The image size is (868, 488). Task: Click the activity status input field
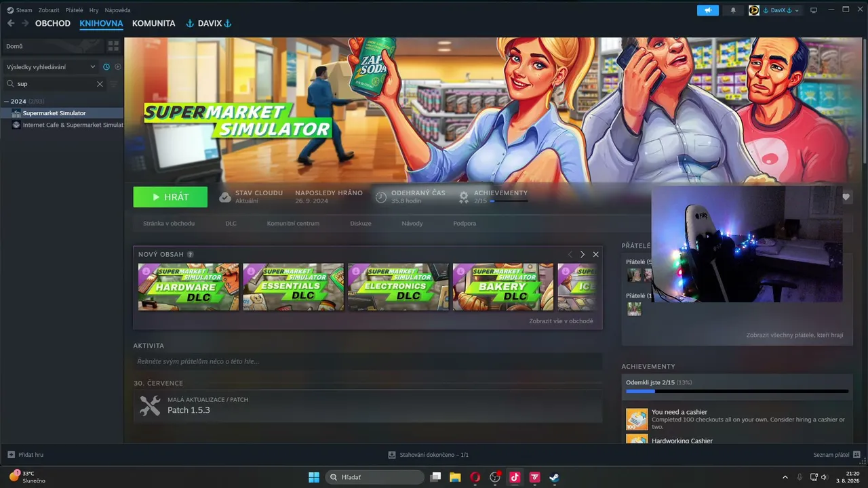click(368, 361)
